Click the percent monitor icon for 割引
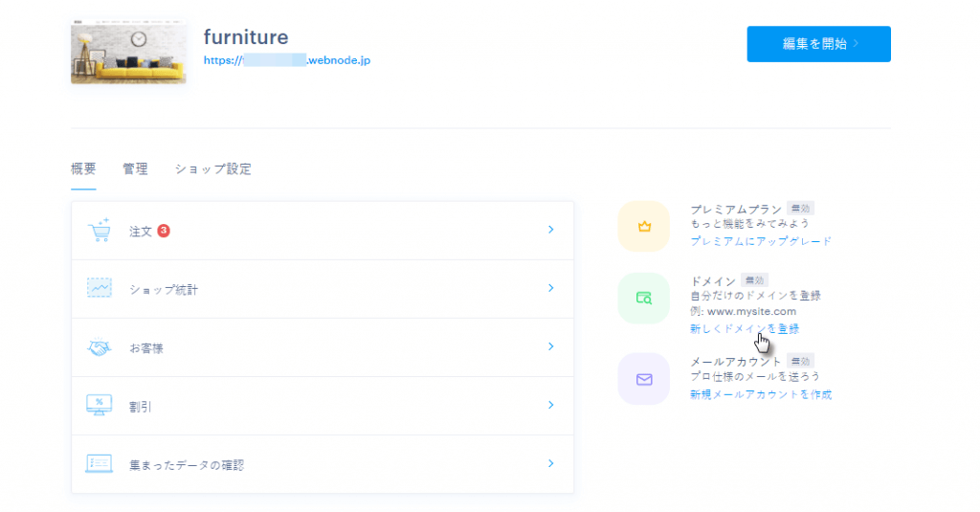This screenshot has height=512, width=980. [x=100, y=405]
